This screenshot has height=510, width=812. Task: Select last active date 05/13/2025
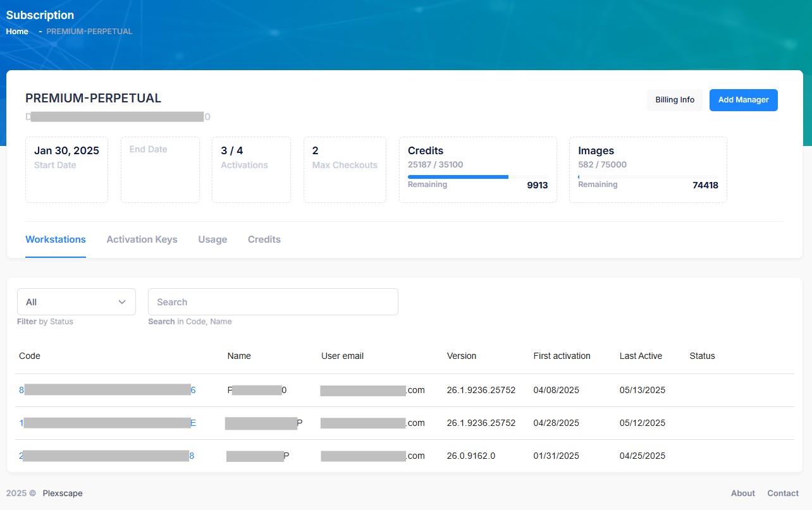pos(643,390)
